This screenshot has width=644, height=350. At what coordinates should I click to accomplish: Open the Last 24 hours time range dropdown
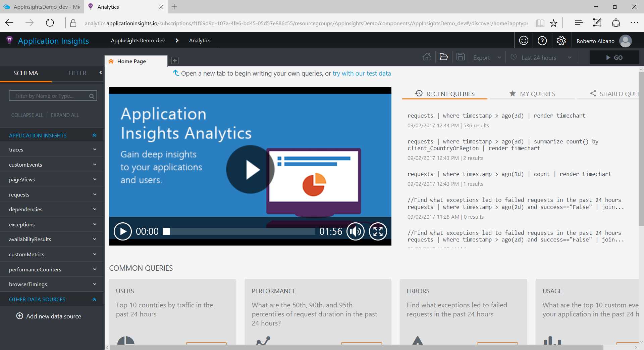pos(538,57)
